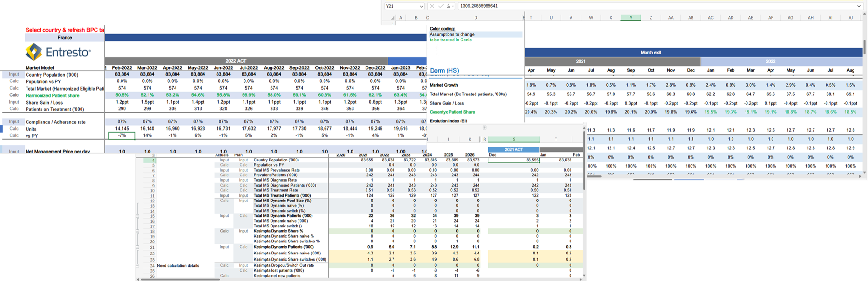The width and height of the screenshot is (868, 281).
Task: Select the column T header in the Derm sheet
Action: [x=531, y=18]
